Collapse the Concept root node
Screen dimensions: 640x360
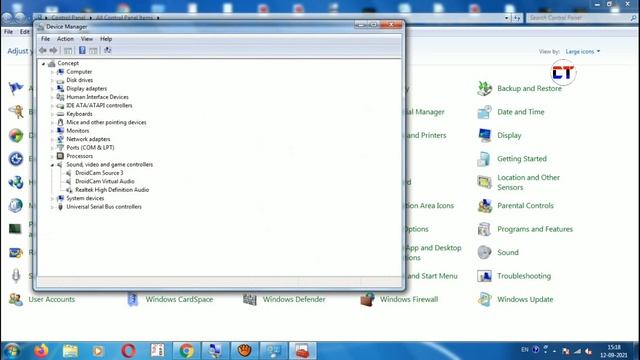tap(43, 64)
